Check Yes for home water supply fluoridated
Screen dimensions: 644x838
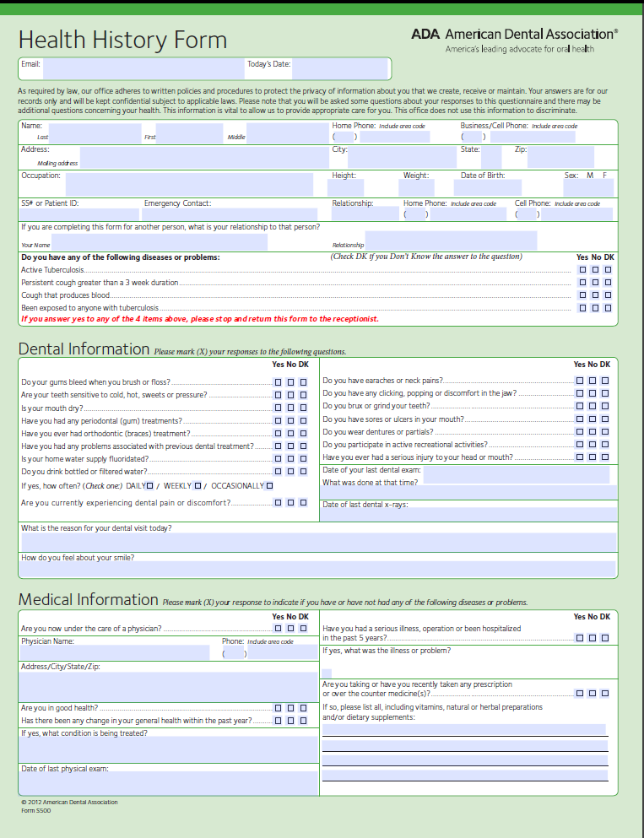pos(278,458)
